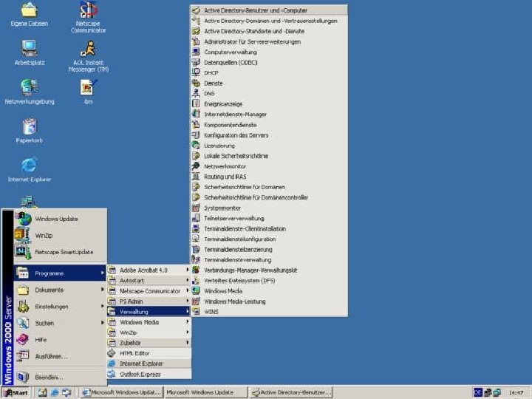The width and height of the screenshot is (532, 399).
Task: Click the Windows Update globe icon
Action: tap(24, 219)
